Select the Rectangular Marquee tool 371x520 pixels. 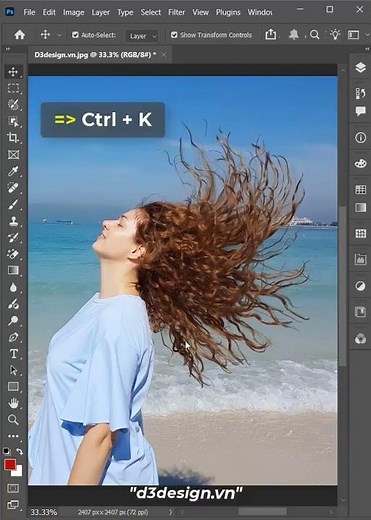coord(13,88)
